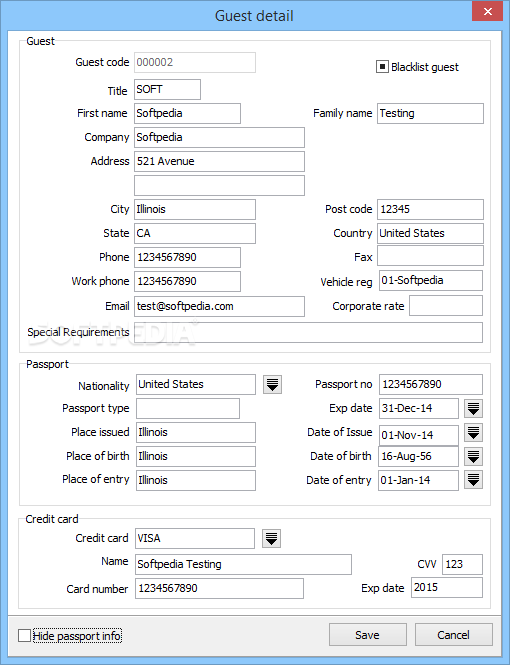The image size is (510, 665).
Task: Edit the Date of birth field 16-Aug-56
Action: [x=418, y=456]
